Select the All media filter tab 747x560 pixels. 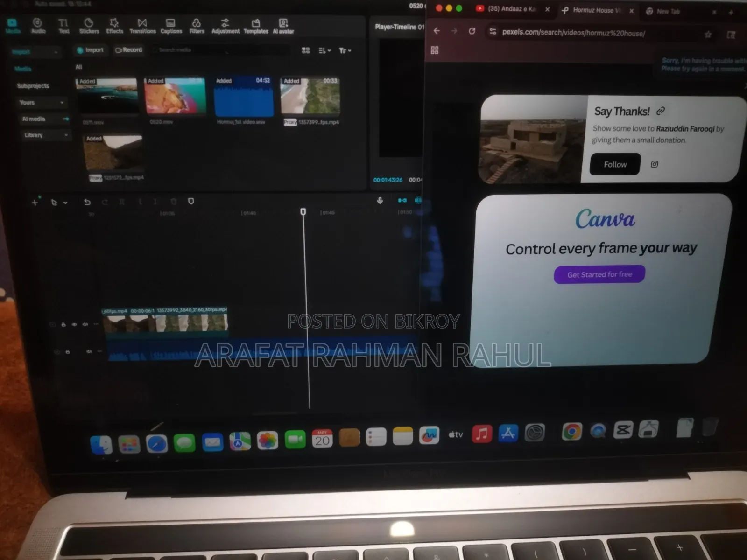tap(78, 67)
